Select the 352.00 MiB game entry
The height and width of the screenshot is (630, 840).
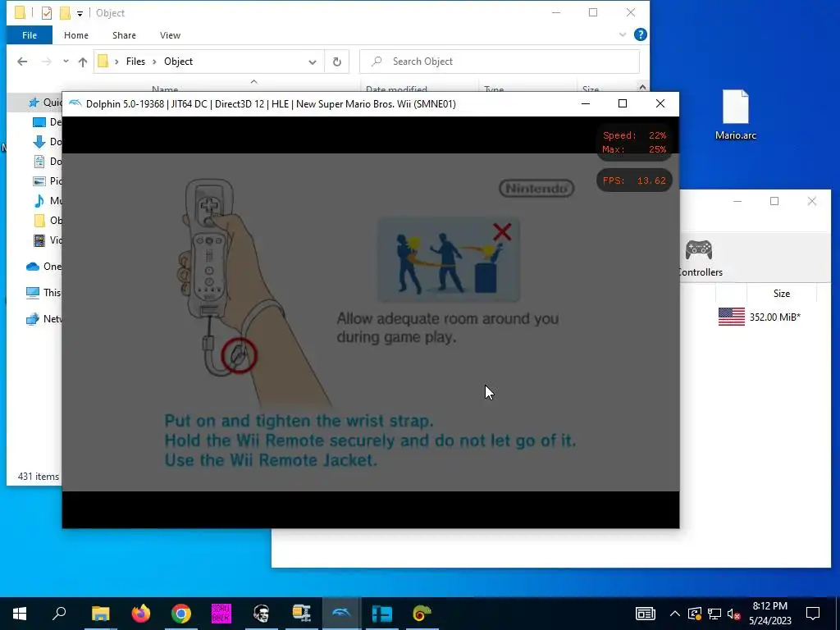coord(774,317)
